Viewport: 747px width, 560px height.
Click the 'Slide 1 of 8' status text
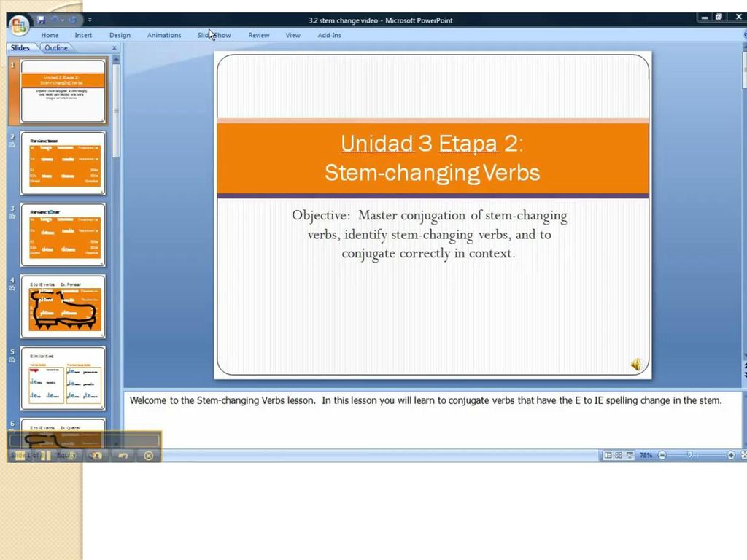click(27, 455)
